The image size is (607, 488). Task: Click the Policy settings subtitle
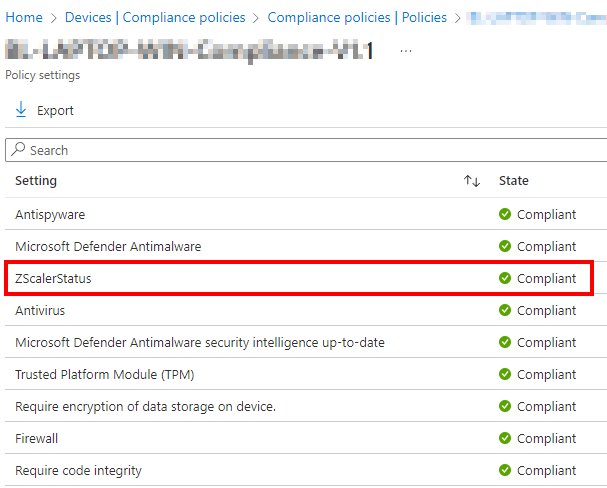point(43,75)
